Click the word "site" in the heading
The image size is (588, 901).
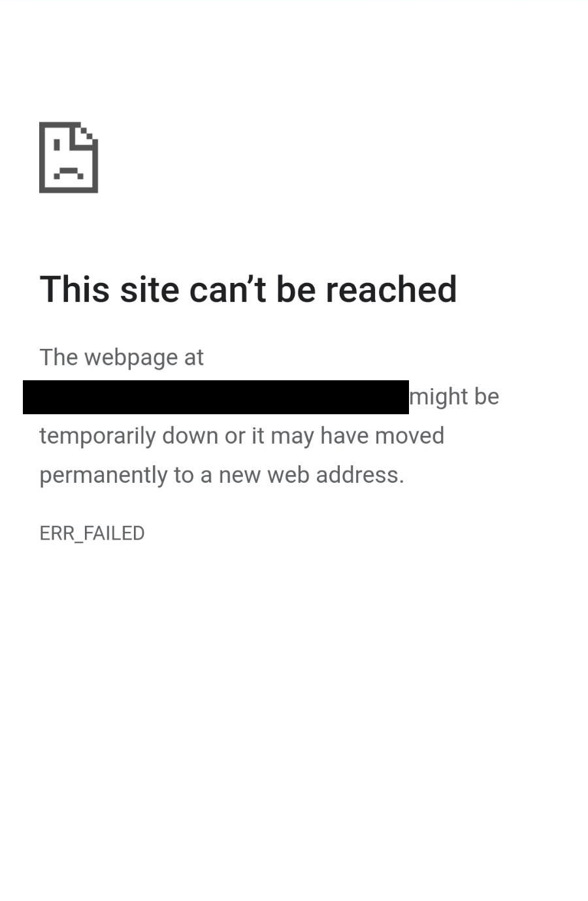pyautogui.click(x=150, y=289)
